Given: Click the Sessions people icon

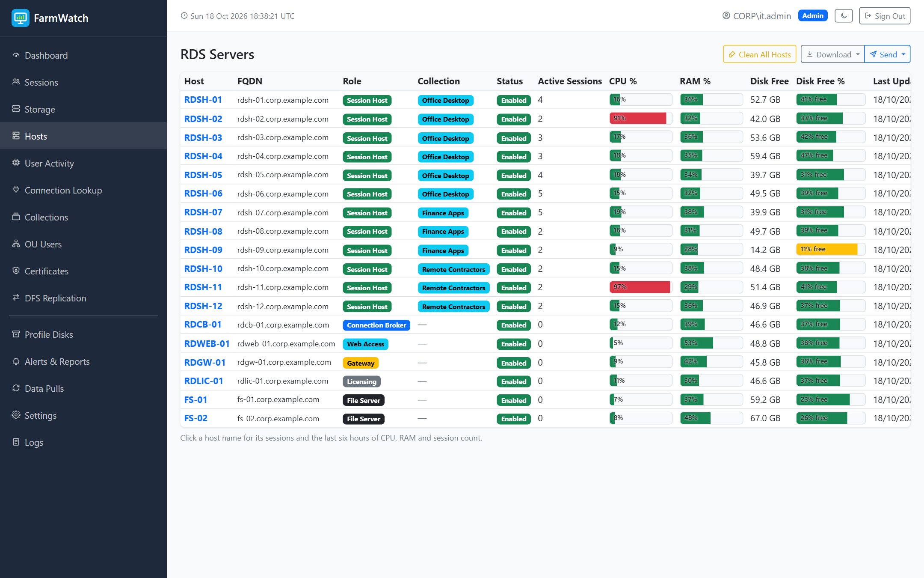Looking at the screenshot, I should pos(16,82).
